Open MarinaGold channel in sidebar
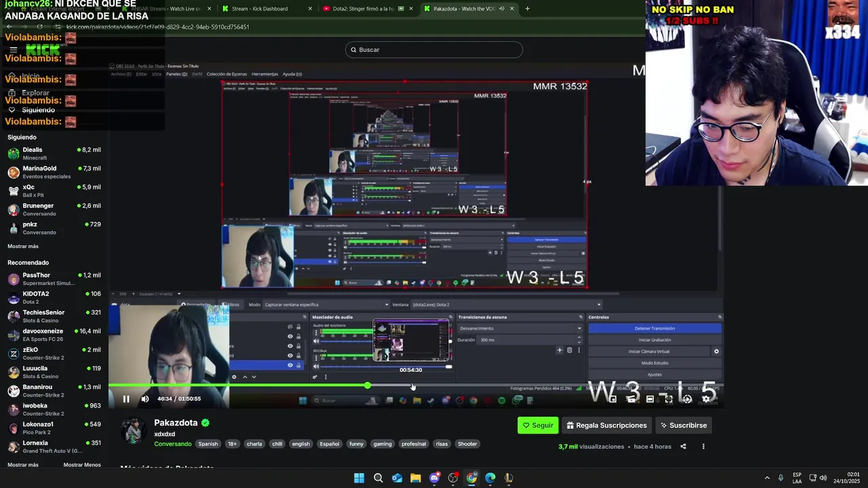Viewport: 868px width, 488px height. (54, 172)
